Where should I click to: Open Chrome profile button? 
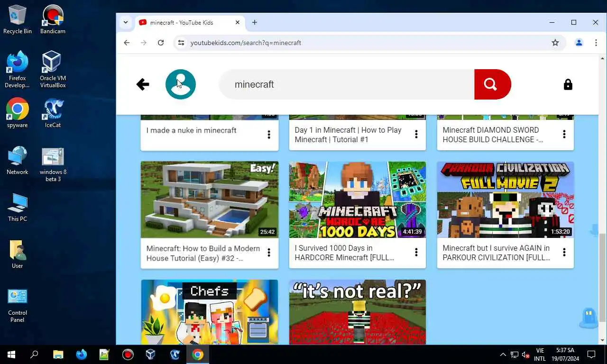coord(579,43)
